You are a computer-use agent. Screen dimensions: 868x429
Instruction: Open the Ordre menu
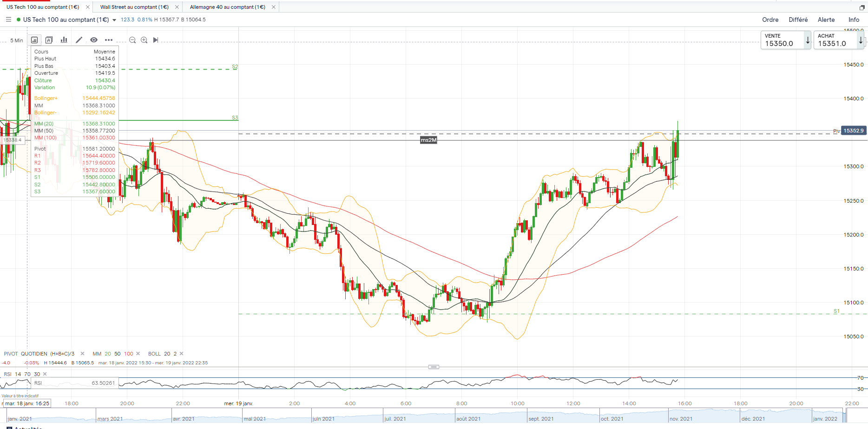tap(770, 20)
